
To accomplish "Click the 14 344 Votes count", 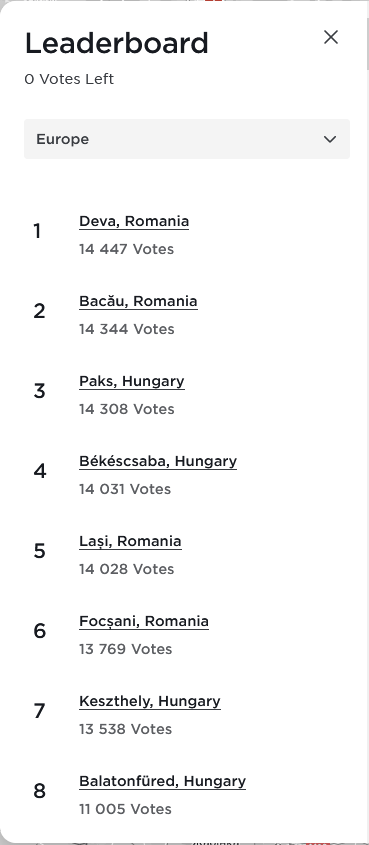I will (127, 329).
